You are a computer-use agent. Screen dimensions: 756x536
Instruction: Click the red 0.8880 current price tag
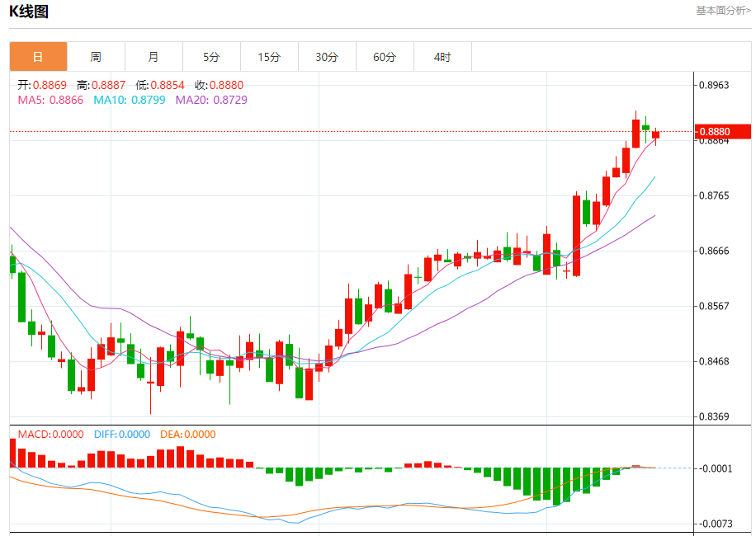click(x=723, y=131)
